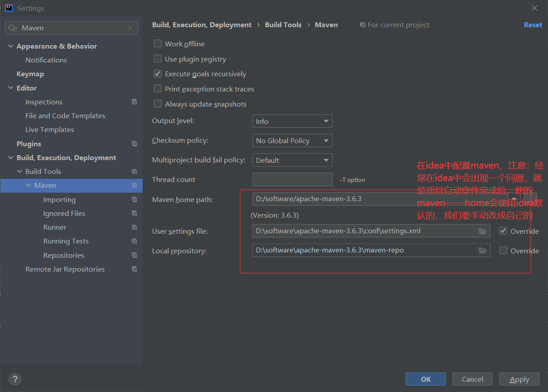Viewport: 548px width, 392px height.
Task: Open the Output level dropdown
Action: pos(292,121)
